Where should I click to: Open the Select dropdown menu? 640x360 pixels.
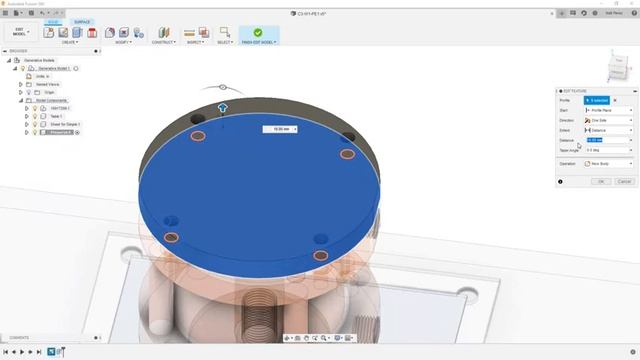click(225, 42)
